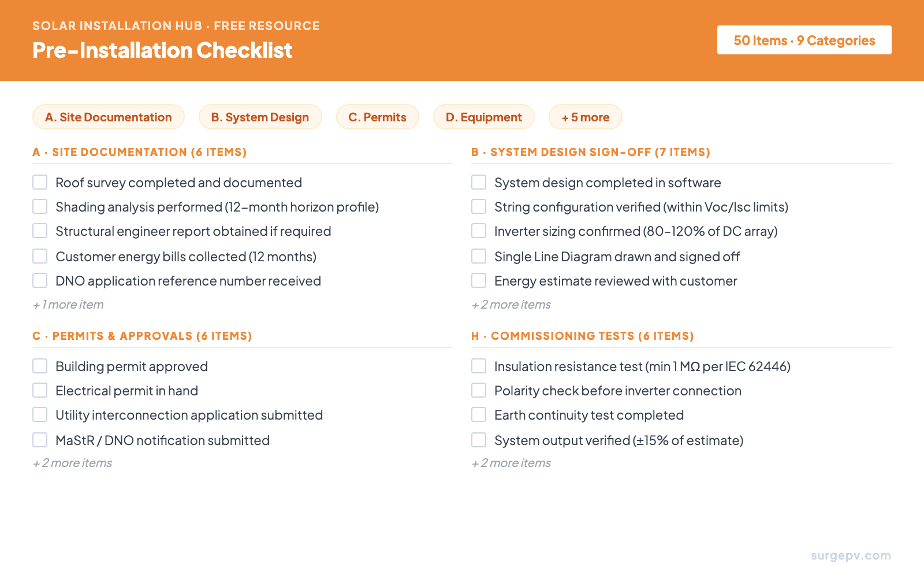Check 'System design completed in software'
The image size is (924, 578).
[x=478, y=182]
